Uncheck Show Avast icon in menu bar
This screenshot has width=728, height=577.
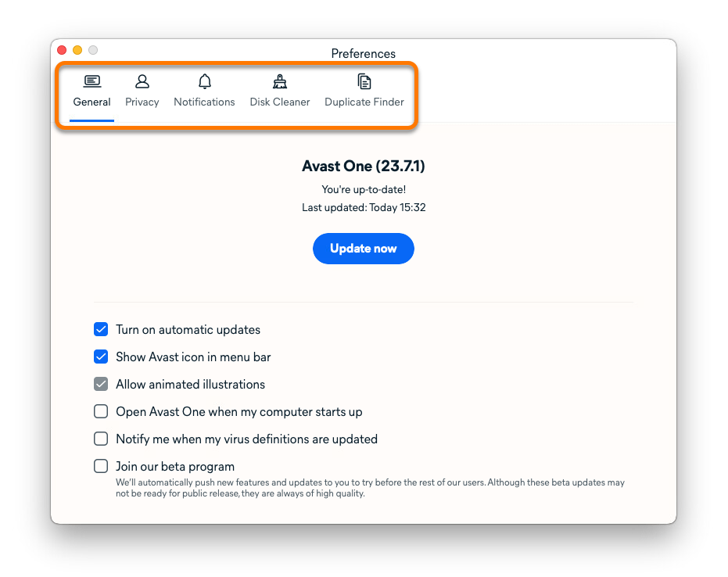tap(101, 357)
